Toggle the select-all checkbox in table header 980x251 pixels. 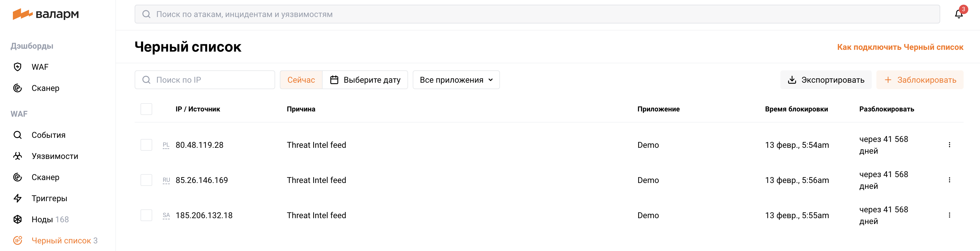tap(146, 109)
